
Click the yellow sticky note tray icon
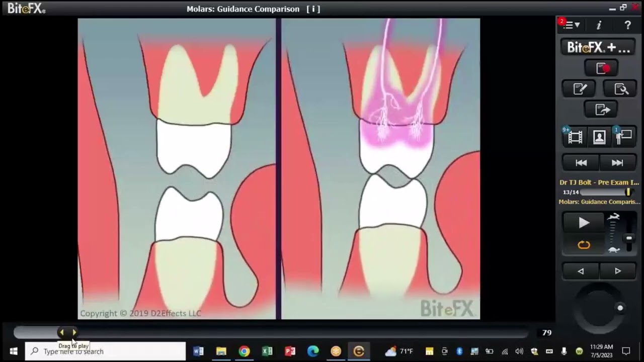429,351
